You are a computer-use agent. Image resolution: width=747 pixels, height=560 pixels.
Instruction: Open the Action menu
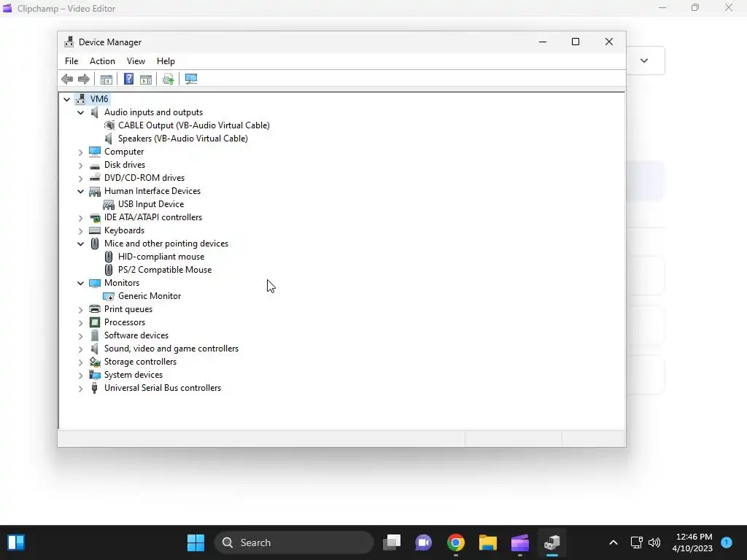[102, 61]
